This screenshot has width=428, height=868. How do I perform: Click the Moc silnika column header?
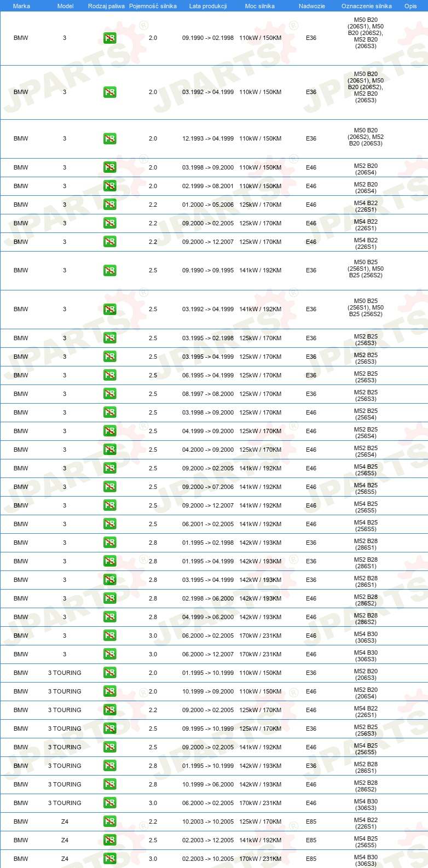point(260,6)
